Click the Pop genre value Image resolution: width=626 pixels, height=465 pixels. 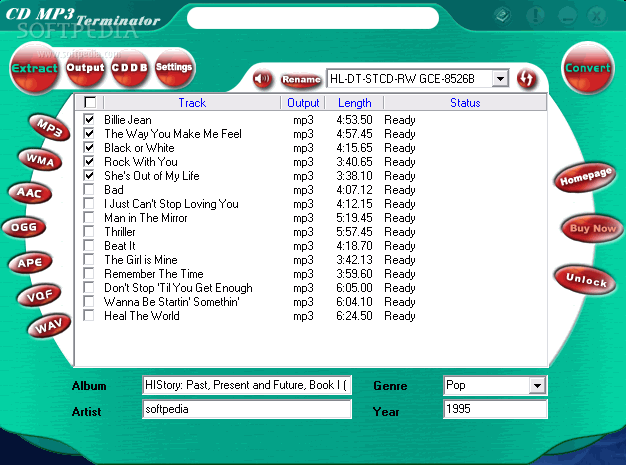pos(456,385)
